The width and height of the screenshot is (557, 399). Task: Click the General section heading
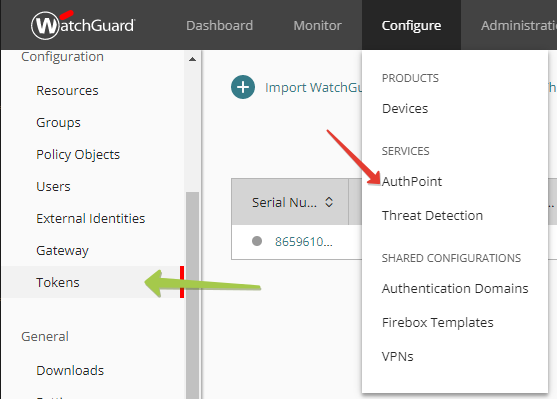click(x=45, y=336)
